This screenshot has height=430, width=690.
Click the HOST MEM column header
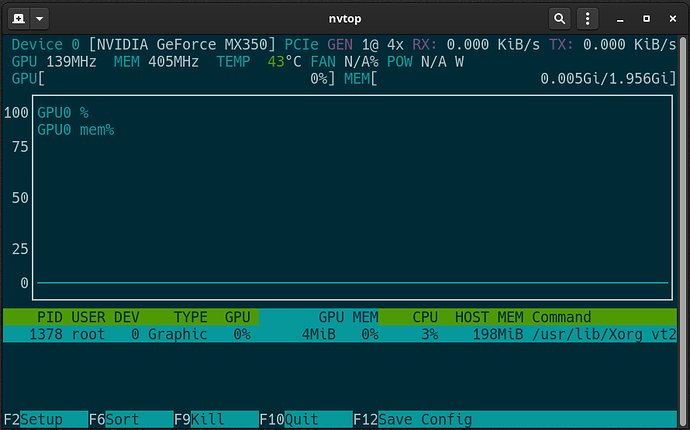[x=489, y=317]
